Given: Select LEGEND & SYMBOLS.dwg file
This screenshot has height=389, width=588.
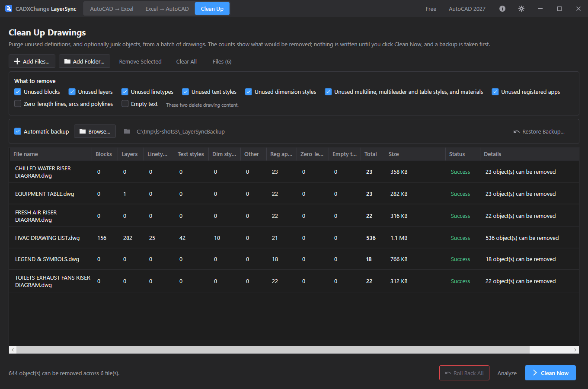Looking at the screenshot, I should [47, 259].
